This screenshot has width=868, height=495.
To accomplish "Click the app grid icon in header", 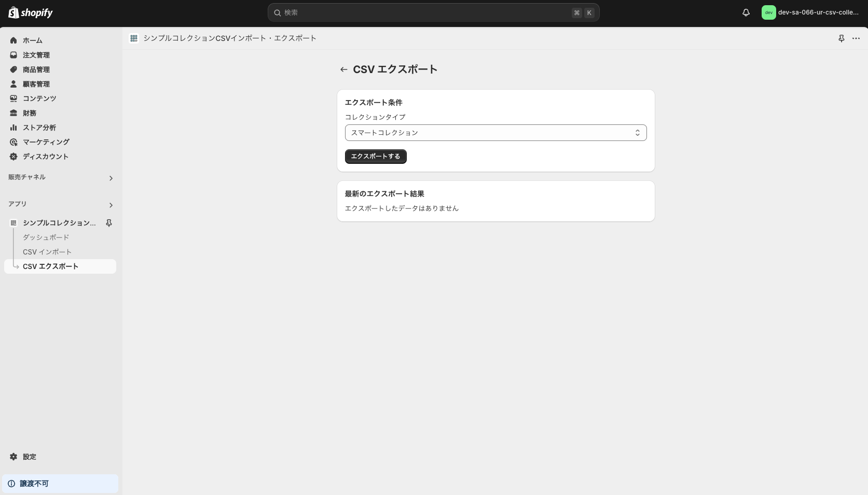I will (134, 38).
